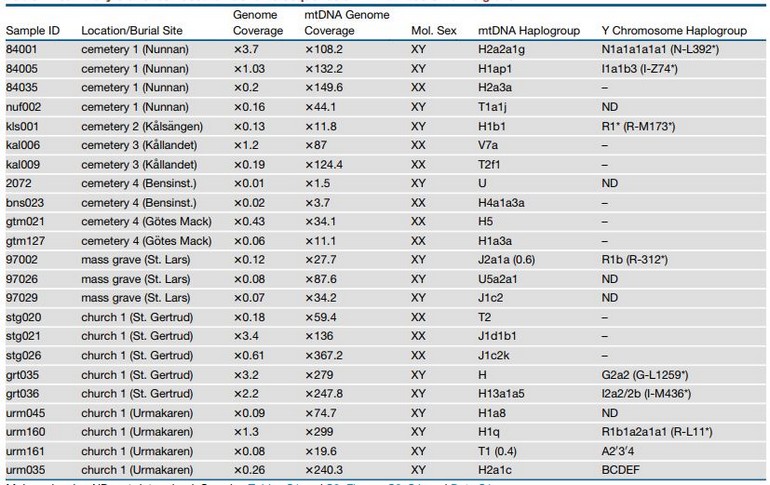Select the T1a1j mtDNA haplogroup cell
Image resolution: width=770 pixels, height=485 pixels.
pyautogui.click(x=493, y=107)
